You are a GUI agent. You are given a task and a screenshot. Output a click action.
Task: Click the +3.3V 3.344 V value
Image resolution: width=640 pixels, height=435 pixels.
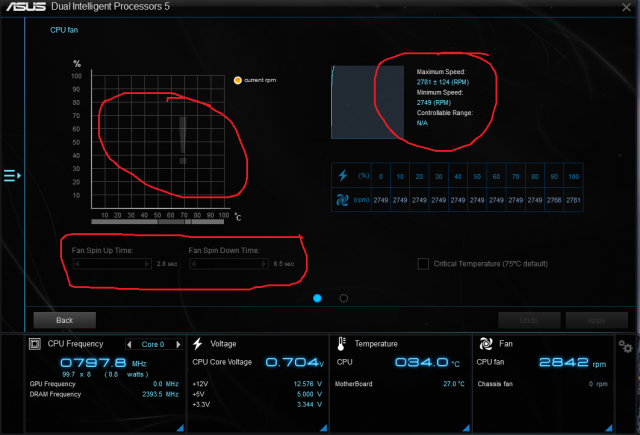click(x=309, y=404)
